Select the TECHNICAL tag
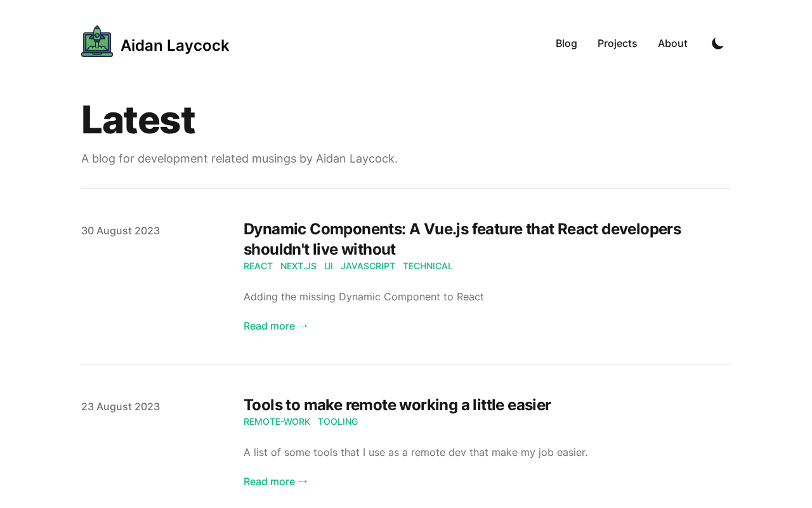The image size is (812, 508). [428, 266]
